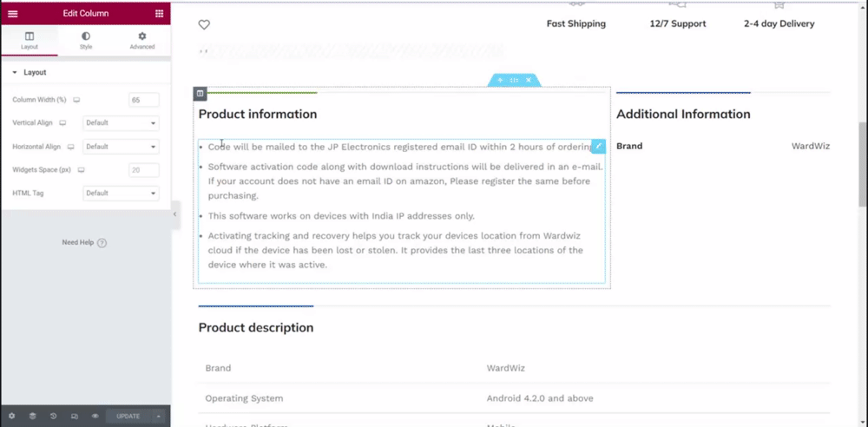Click the 12/7 Support text
This screenshot has width=868, height=427.
point(678,23)
